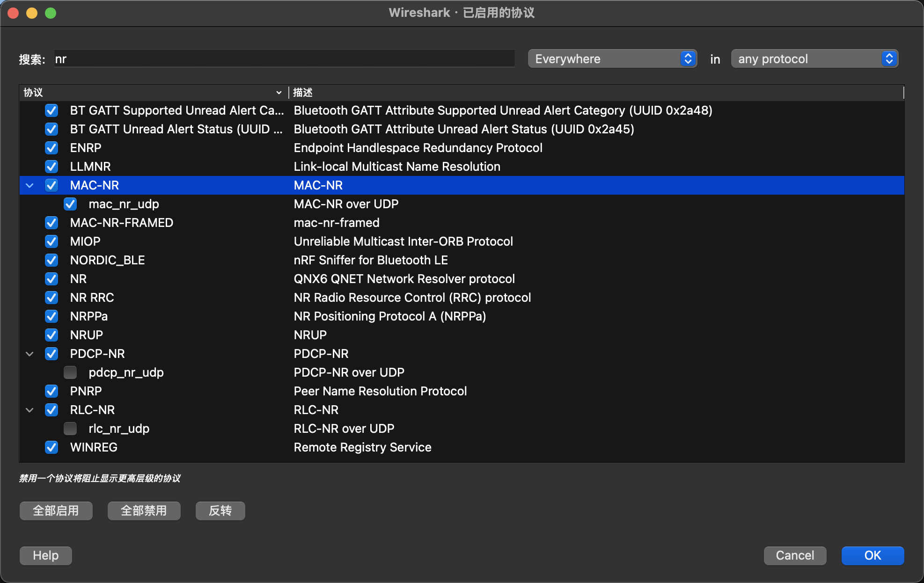Click 全部禁用 to disable all protocols
This screenshot has width=924, height=583.
tap(144, 510)
